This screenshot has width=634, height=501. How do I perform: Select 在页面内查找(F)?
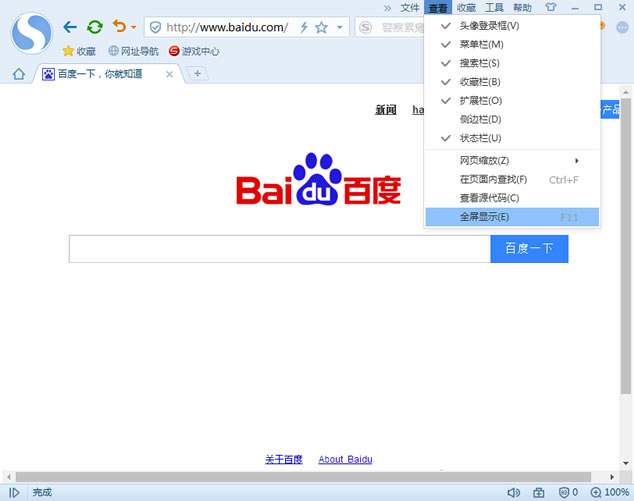[512, 180]
